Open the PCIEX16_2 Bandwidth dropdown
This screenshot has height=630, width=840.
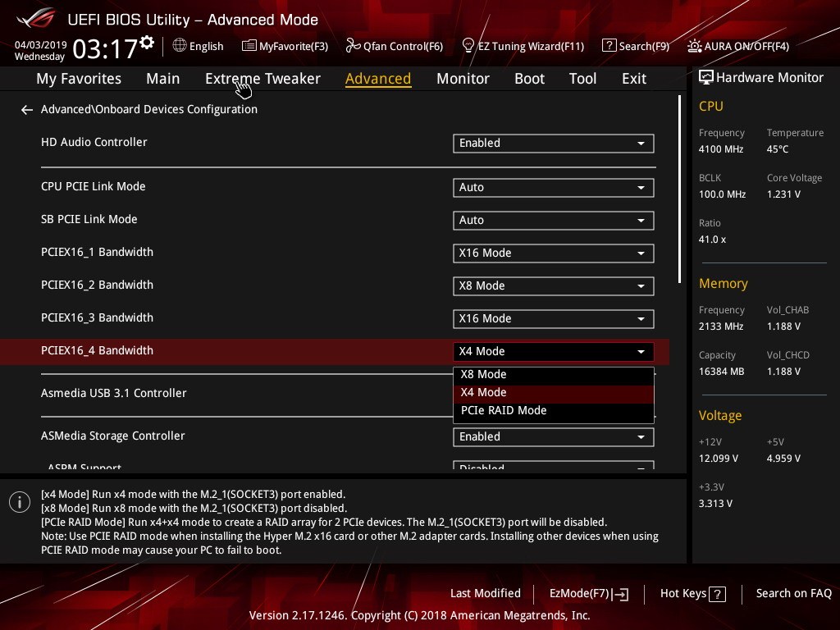coord(554,286)
